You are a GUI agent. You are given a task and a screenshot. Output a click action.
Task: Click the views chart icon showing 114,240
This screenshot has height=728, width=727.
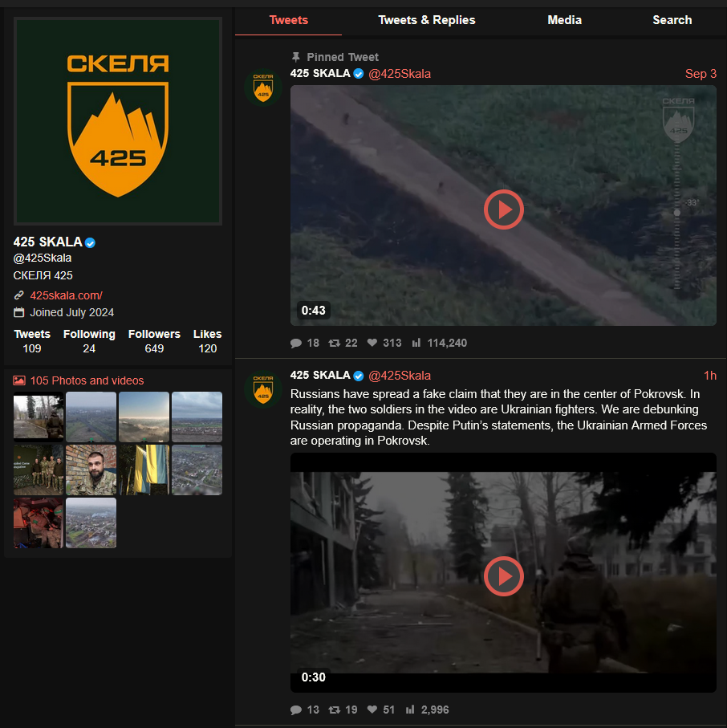[416, 343]
